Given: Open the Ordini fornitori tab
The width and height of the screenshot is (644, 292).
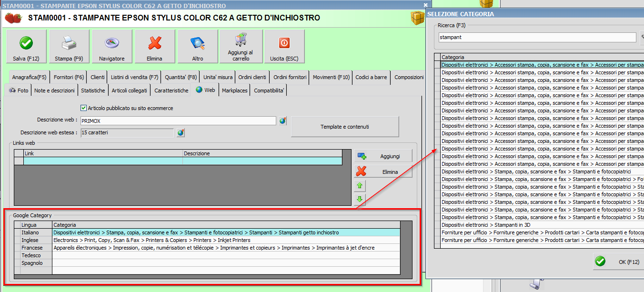Looking at the screenshot, I should pyautogui.click(x=290, y=77).
